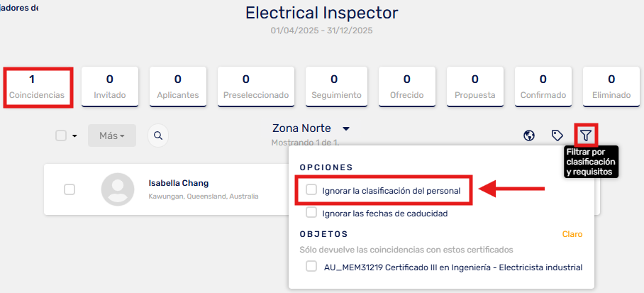Open the Preseleccionado tab
Image resolution: width=644 pixels, height=293 pixels.
click(x=256, y=87)
